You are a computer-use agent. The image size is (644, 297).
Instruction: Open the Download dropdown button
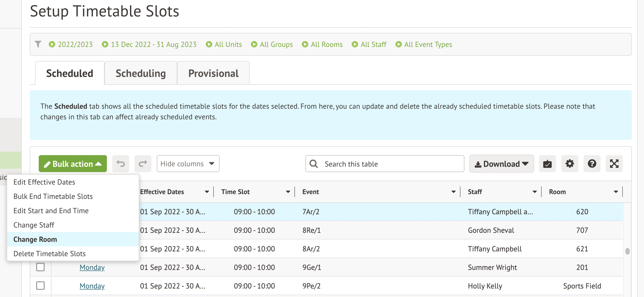[501, 164]
